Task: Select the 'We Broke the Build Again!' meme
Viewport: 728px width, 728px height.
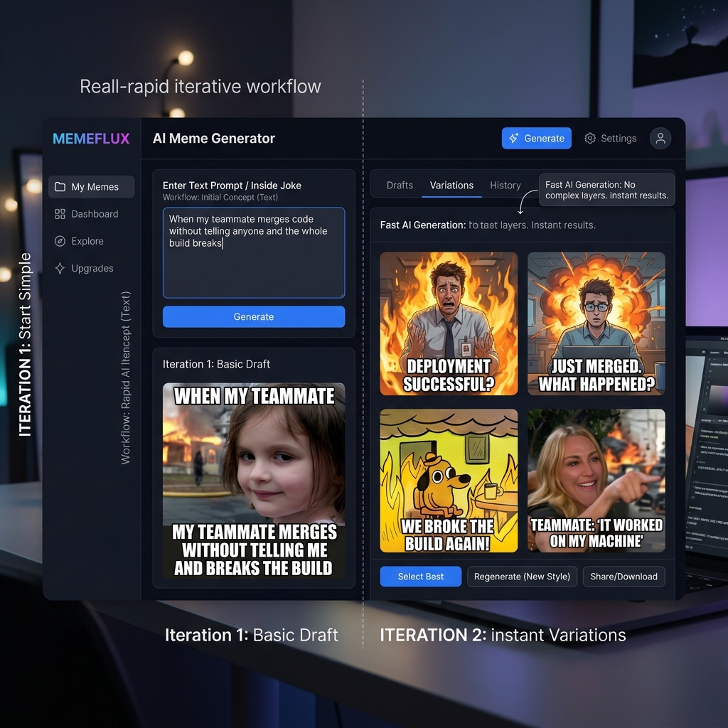Action: (449, 481)
